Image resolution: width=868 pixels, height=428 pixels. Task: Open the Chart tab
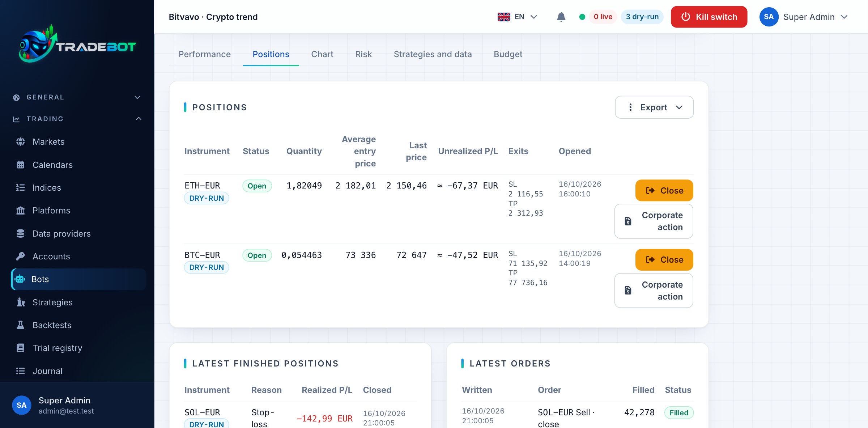pos(322,54)
